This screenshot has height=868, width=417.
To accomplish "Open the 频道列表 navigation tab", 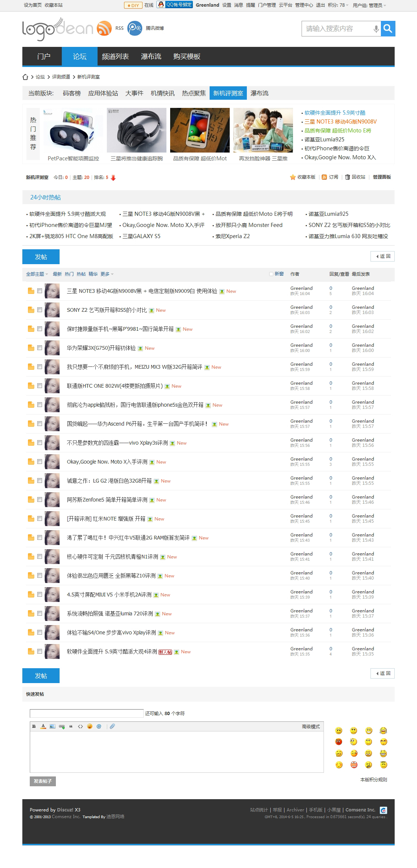I will pyautogui.click(x=115, y=56).
